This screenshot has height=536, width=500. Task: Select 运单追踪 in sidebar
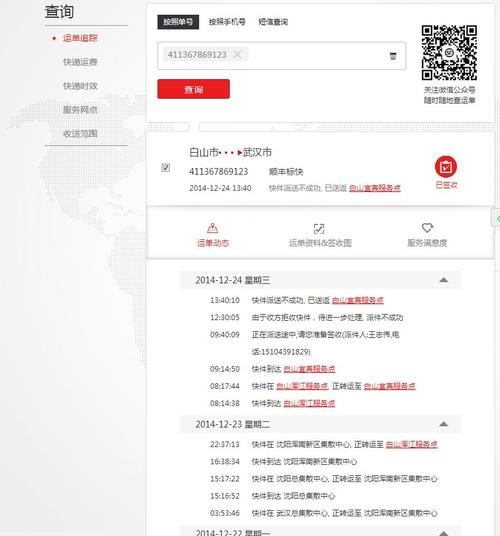pos(80,38)
